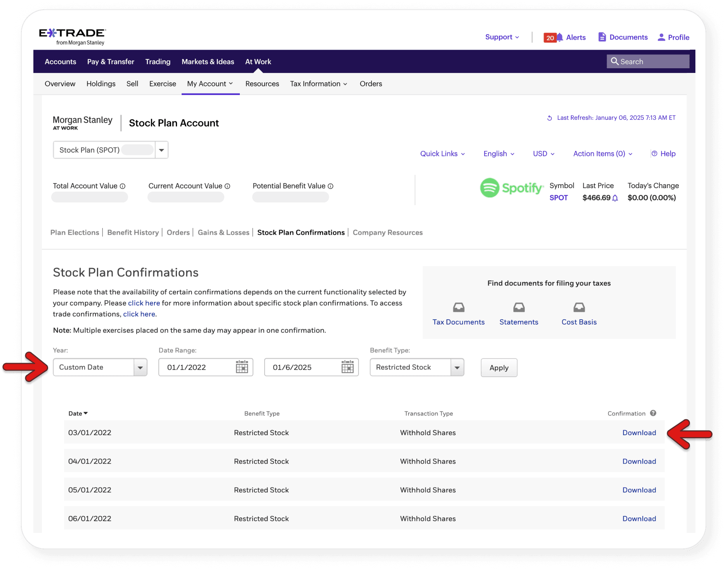
Task: Select the Gains & Losses tab
Action: [224, 232]
